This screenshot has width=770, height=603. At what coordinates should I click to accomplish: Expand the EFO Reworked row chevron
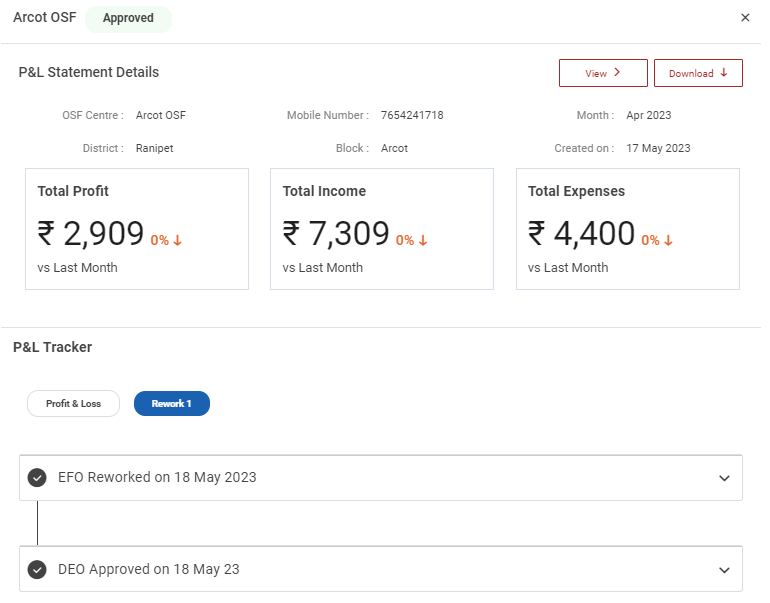(x=725, y=478)
